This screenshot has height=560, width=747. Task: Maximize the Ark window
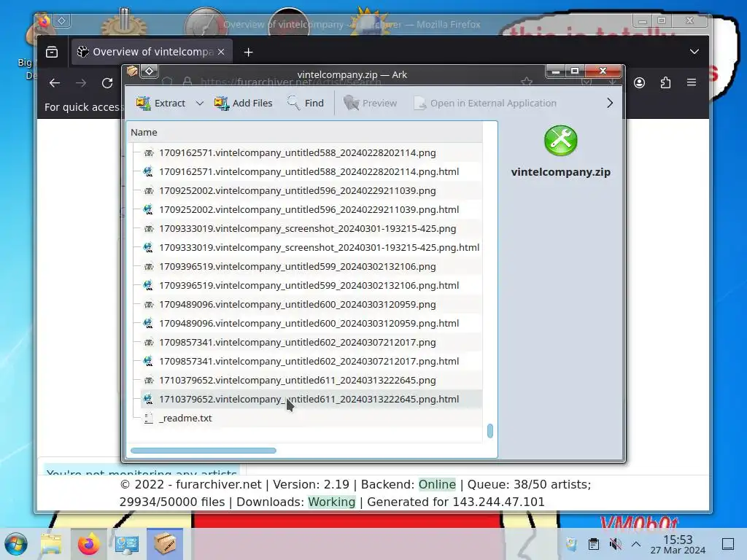click(575, 71)
